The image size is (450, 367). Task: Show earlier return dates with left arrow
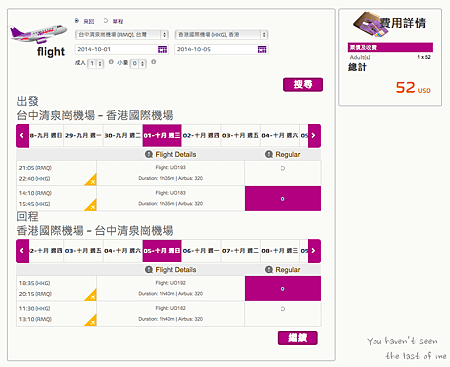click(x=22, y=251)
